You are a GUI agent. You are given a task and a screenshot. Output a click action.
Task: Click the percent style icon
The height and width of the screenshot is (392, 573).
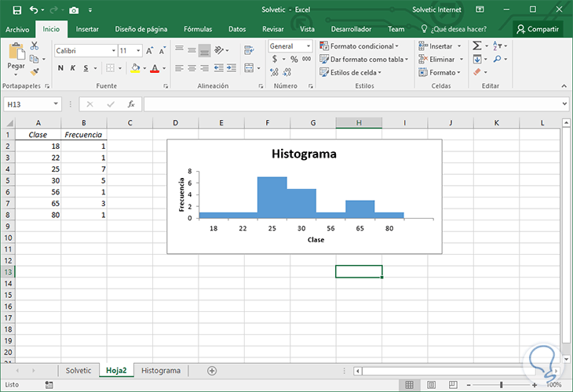(294, 60)
